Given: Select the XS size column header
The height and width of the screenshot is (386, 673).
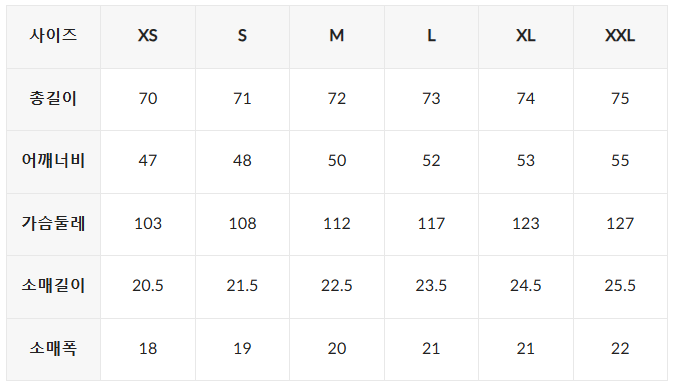Looking at the screenshot, I should point(148,35).
